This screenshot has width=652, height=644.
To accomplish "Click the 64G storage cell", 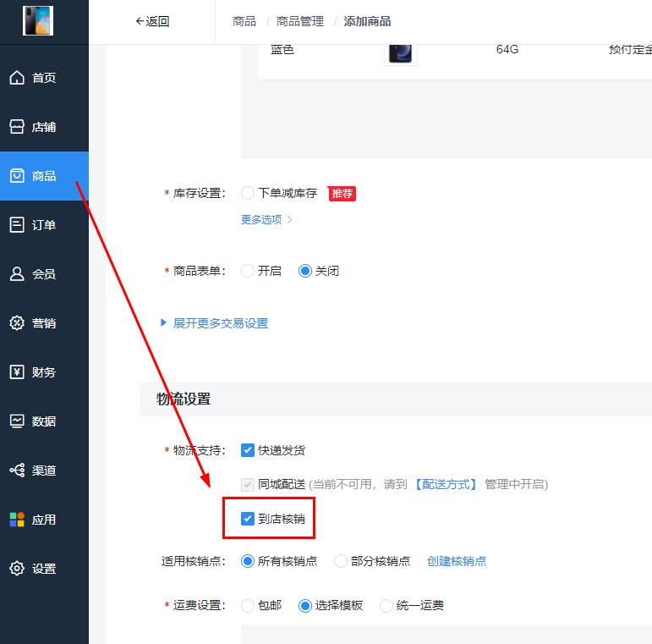I will 507,50.
